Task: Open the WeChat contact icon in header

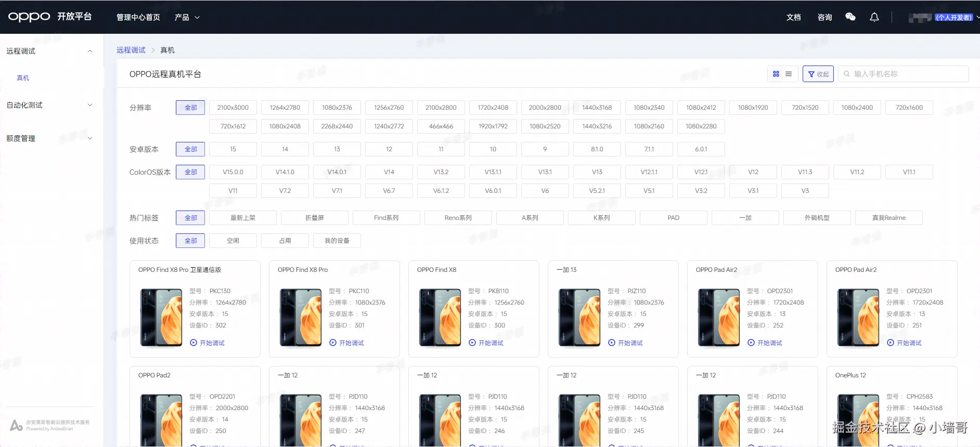Action: pyautogui.click(x=850, y=17)
